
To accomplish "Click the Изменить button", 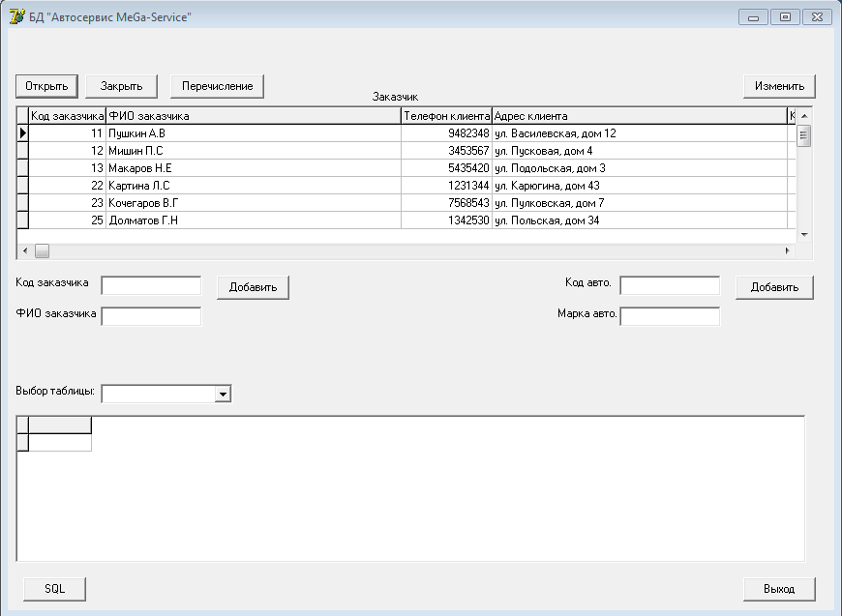I will pos(779,86).
